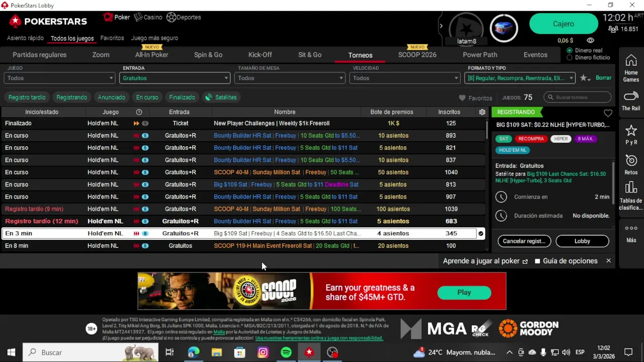Screen dimensions: 644x362
Task: Open Tablas de clasificación icon
Action: pyautogui.click(x=631, y=189)
